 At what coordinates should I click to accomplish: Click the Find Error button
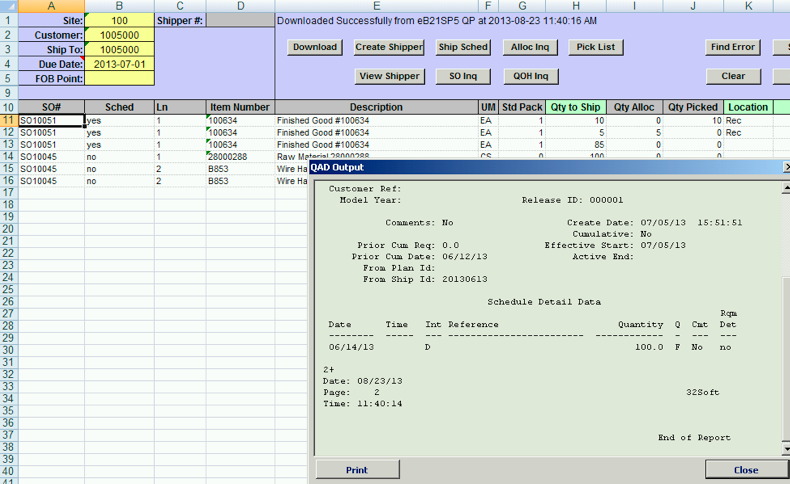point(733,47)
